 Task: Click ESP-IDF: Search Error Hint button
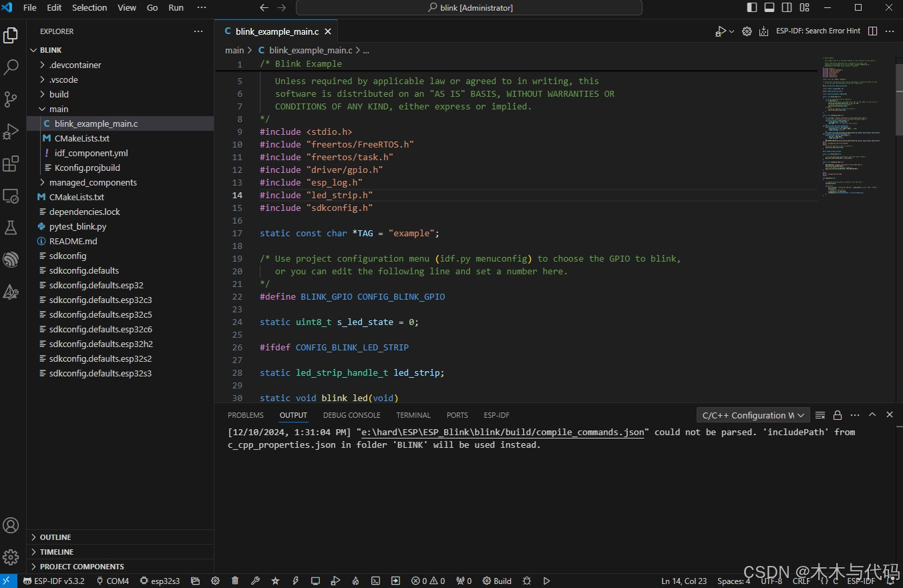tap(818, 31)
